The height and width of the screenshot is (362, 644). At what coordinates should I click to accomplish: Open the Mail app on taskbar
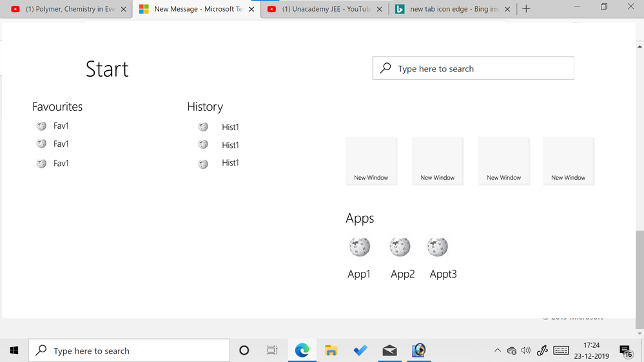click(389, 350)
